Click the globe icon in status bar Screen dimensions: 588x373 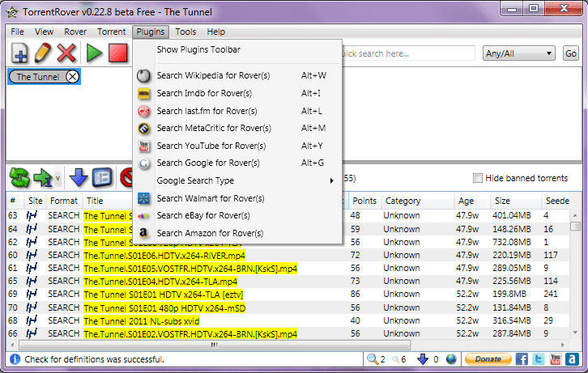451,359
